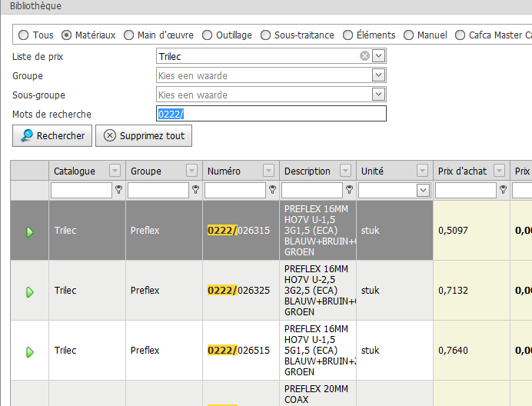The image size is (532, 406).
Task: Click description with HO7V U-2,5 3G2,5
Action: click(318, 290)
